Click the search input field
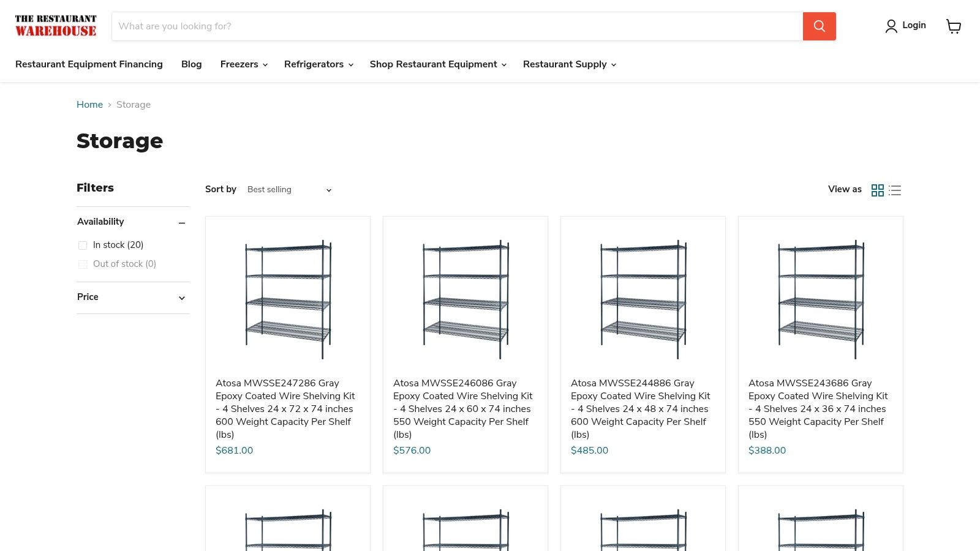The height and width of the screenshot is (551, 980). point(458,26)
